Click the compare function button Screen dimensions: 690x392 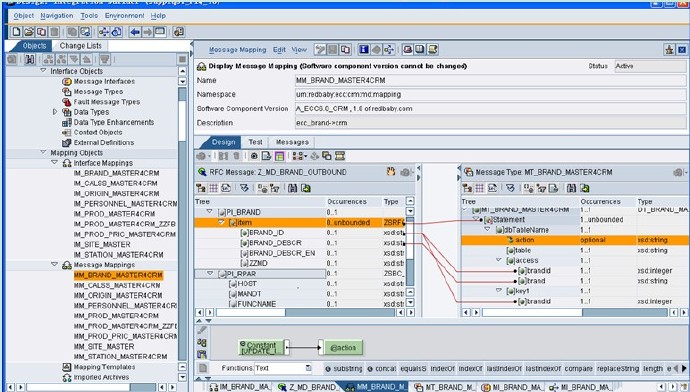point(579,369)
